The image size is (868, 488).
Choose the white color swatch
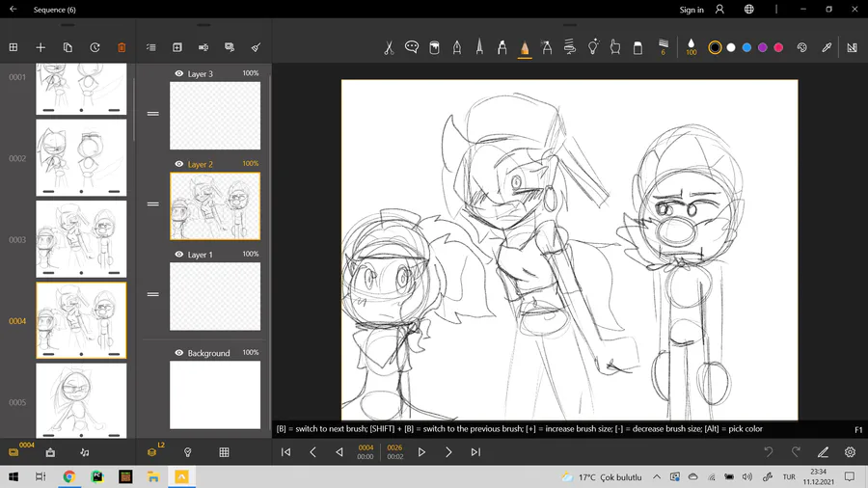coord(731,47)
